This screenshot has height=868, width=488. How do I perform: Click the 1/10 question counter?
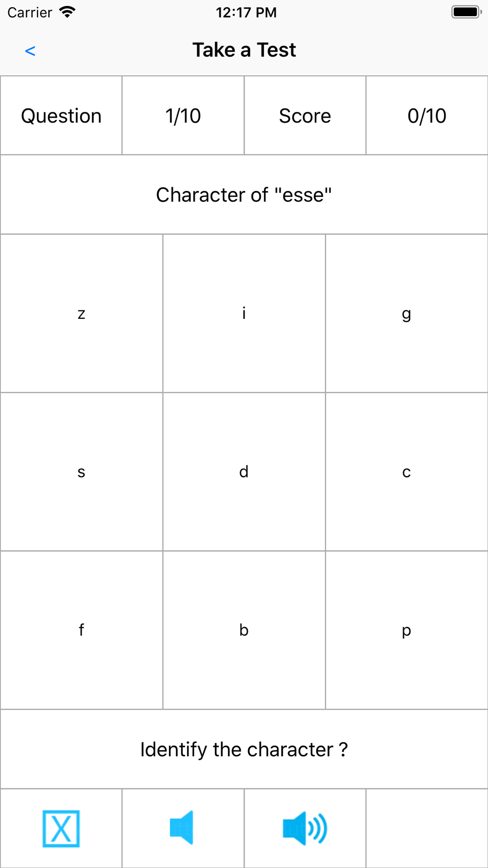(x=183, y=116)
